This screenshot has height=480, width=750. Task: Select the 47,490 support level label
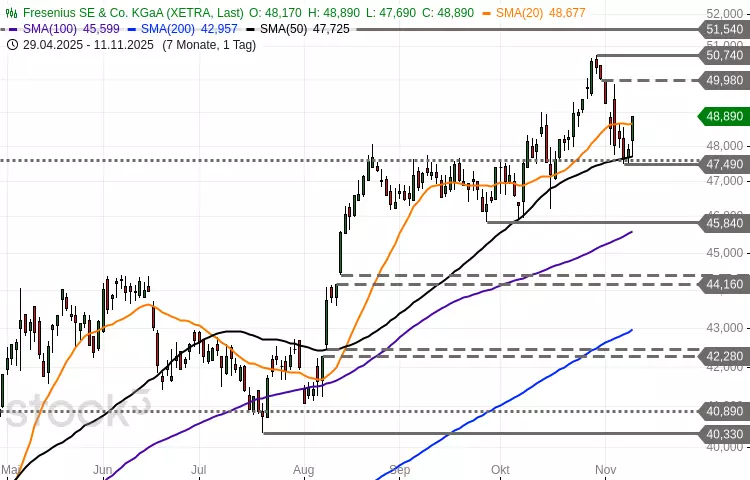click(723, 164)
